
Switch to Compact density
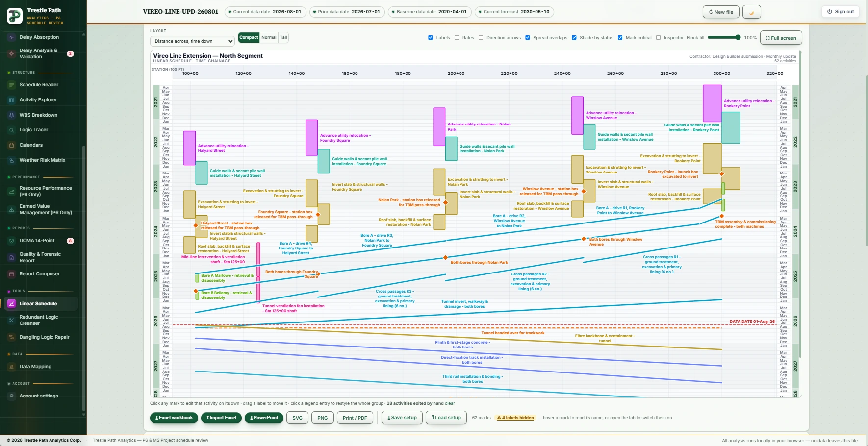pyautogui.click(x=249, y=37)
